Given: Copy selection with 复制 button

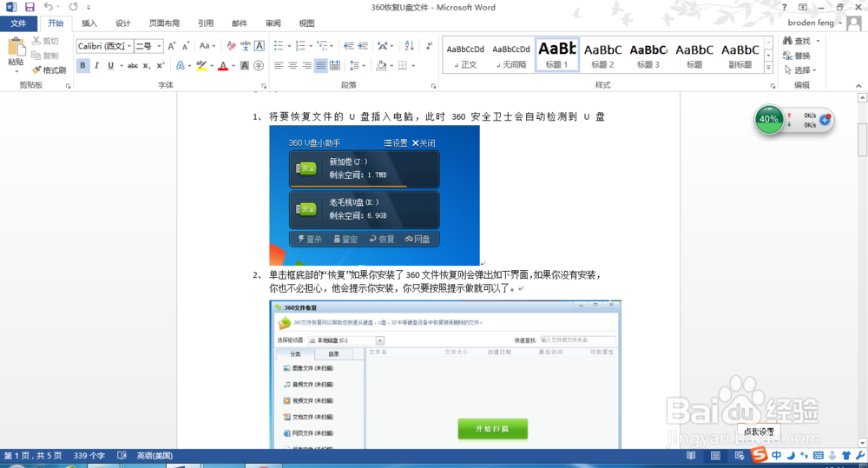Looking at the screenshot, I should [45, 56].
